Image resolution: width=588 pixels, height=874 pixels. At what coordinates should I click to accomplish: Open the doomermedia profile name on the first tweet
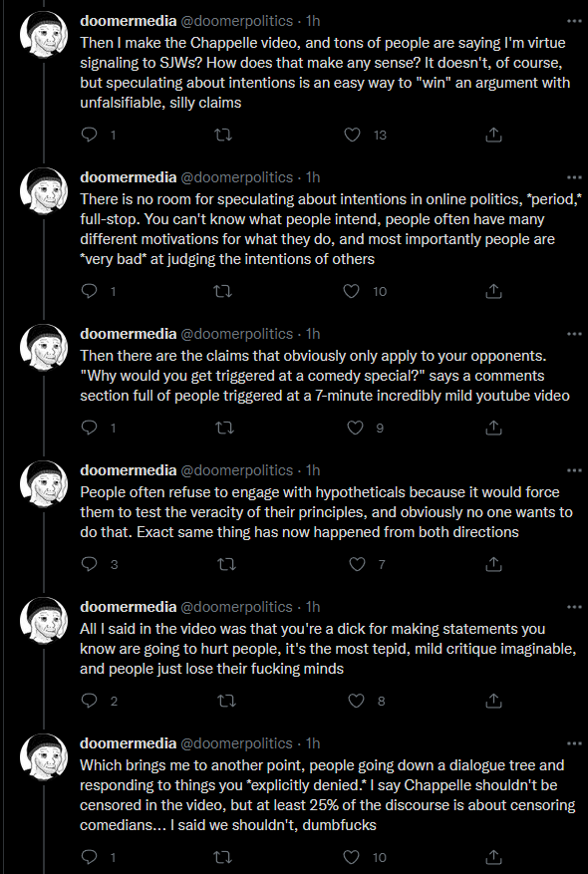(129, 21)
